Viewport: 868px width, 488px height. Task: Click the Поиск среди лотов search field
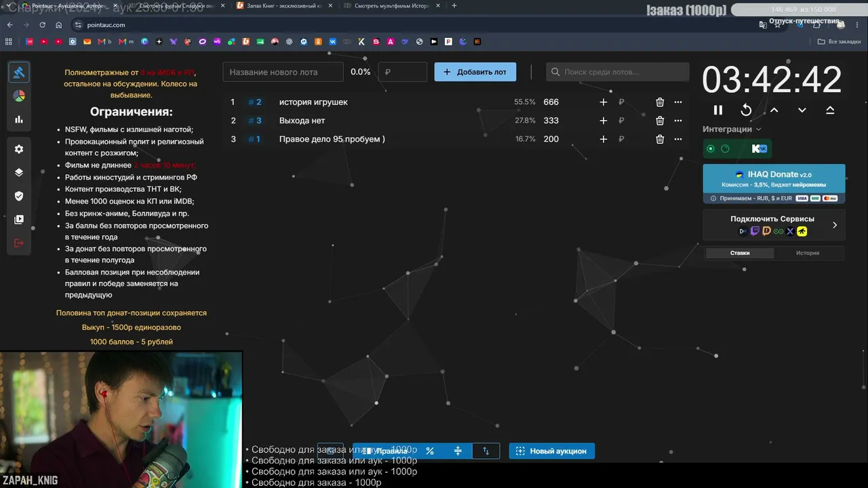click(618, 72)
